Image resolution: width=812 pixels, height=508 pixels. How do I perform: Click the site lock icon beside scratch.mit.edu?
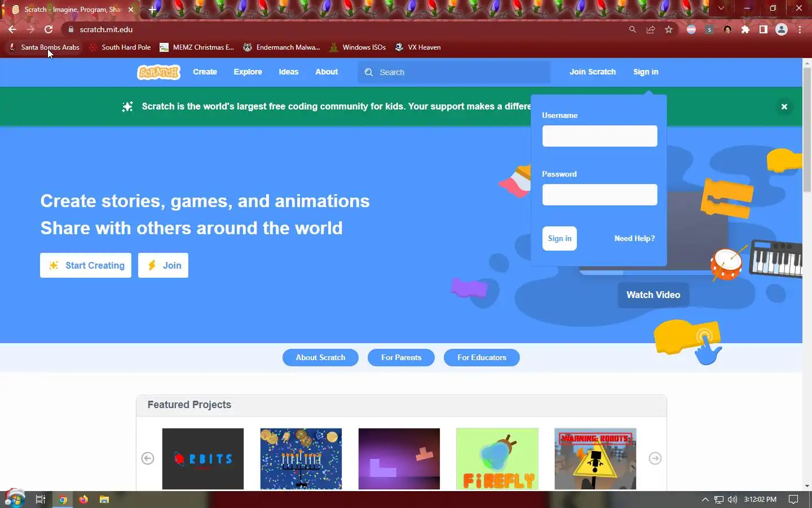(70, 29)
